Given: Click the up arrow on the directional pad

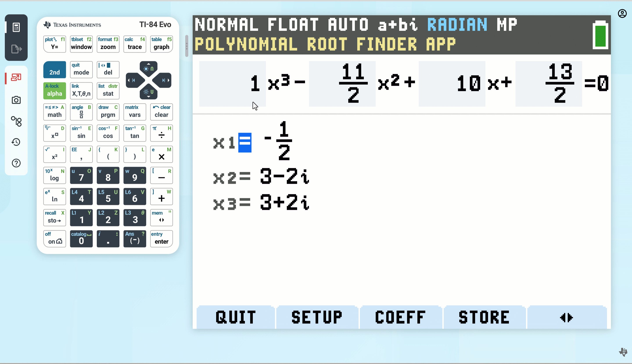Looking at the screenshot, I should pos(148,68).
